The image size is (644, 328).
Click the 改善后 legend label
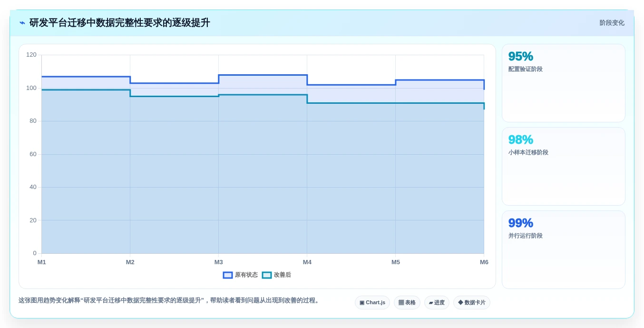pos(283,275)
